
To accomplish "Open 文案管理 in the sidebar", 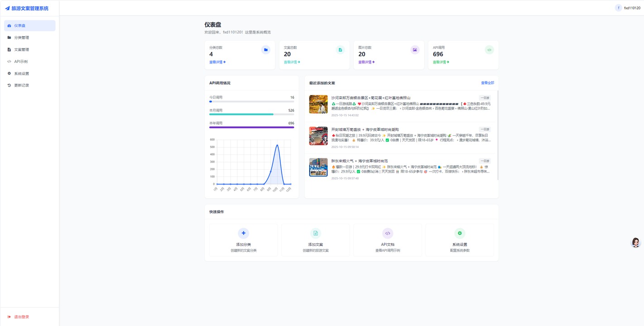I will 21,49.
